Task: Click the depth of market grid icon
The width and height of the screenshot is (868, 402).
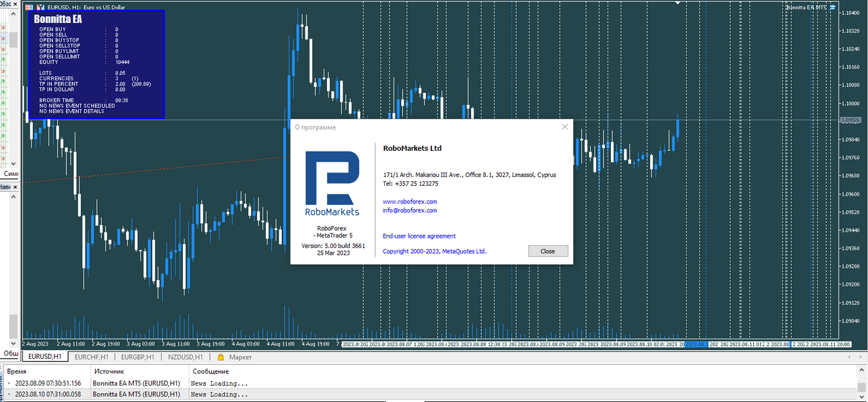Action: pyautogui.click(x=29, y=6)
